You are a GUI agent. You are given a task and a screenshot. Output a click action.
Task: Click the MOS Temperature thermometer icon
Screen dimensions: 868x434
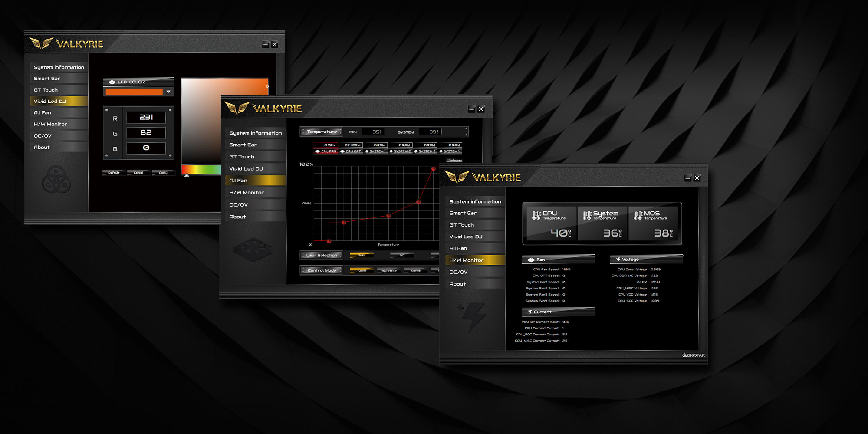point(638,215)
